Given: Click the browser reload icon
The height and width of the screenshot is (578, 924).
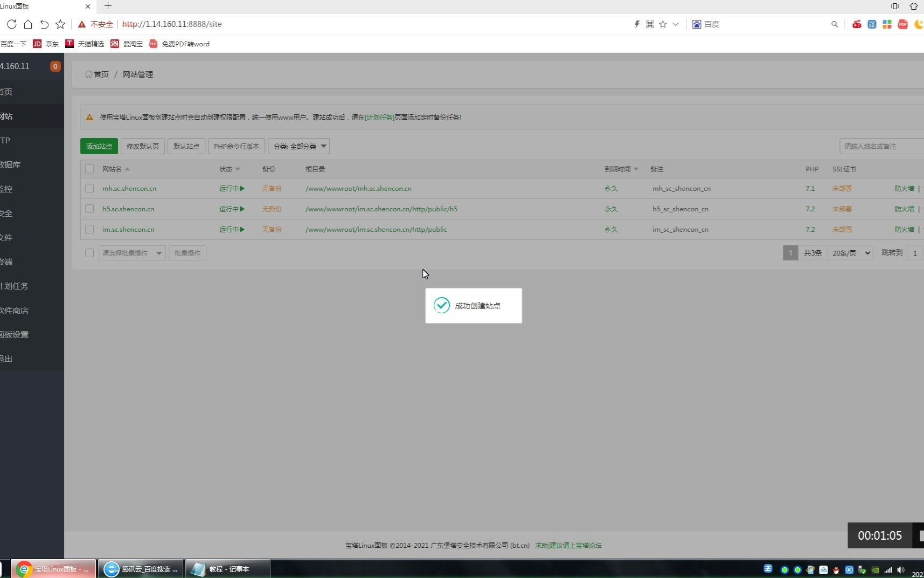Looking at the screenshot, I should click(x=11, y=24).
